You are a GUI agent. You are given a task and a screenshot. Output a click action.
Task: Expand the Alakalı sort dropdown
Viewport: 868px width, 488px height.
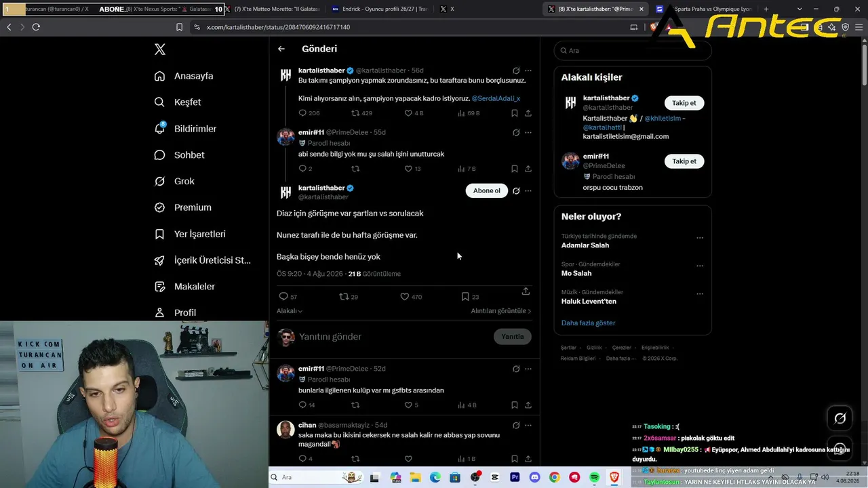pyautogui.click(x=290, y=311)
